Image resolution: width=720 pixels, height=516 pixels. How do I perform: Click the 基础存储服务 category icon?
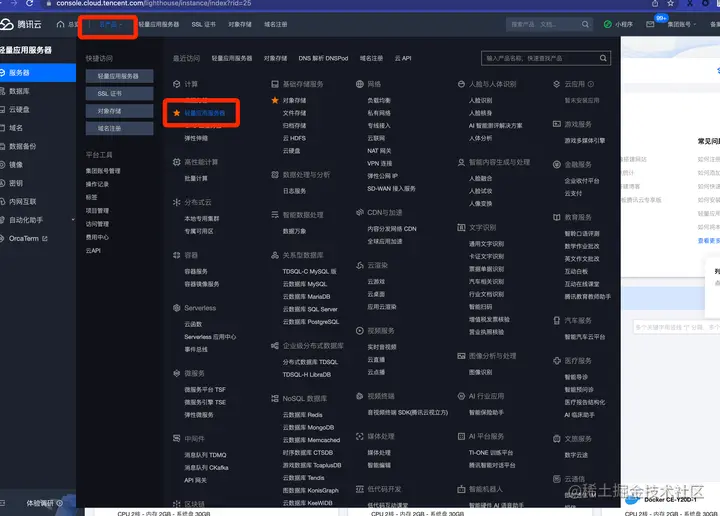(275, 84)
